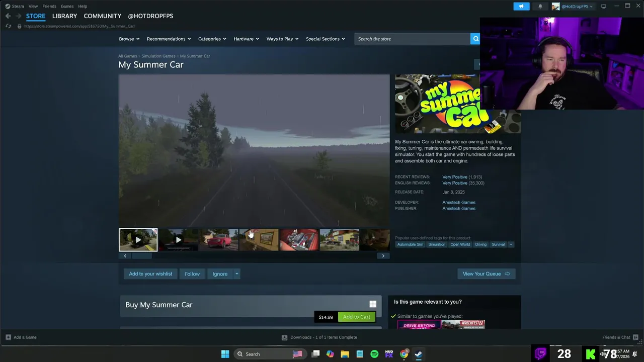
Task: Open the Steam notifications bell
Action: (540, 6)
